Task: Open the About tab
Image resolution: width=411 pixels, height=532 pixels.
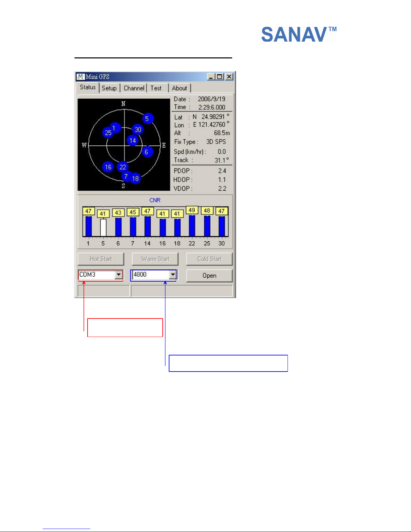Action: click(x=179, y=88)
